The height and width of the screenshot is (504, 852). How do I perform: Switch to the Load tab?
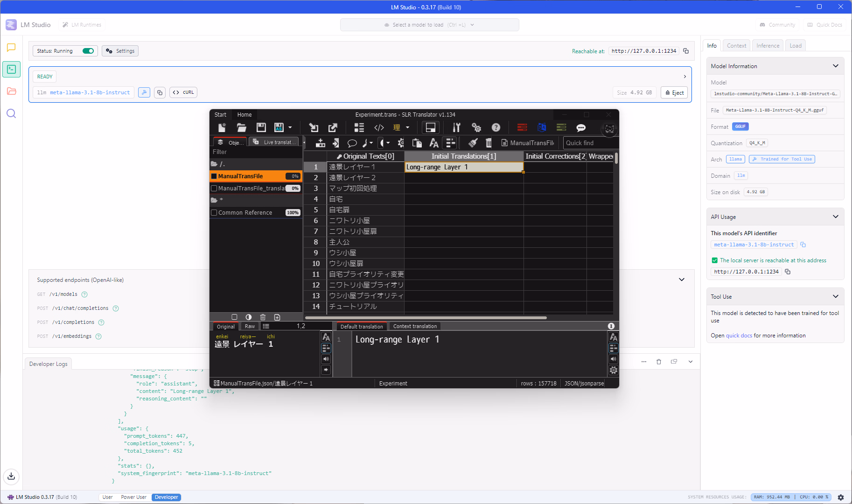796,45
